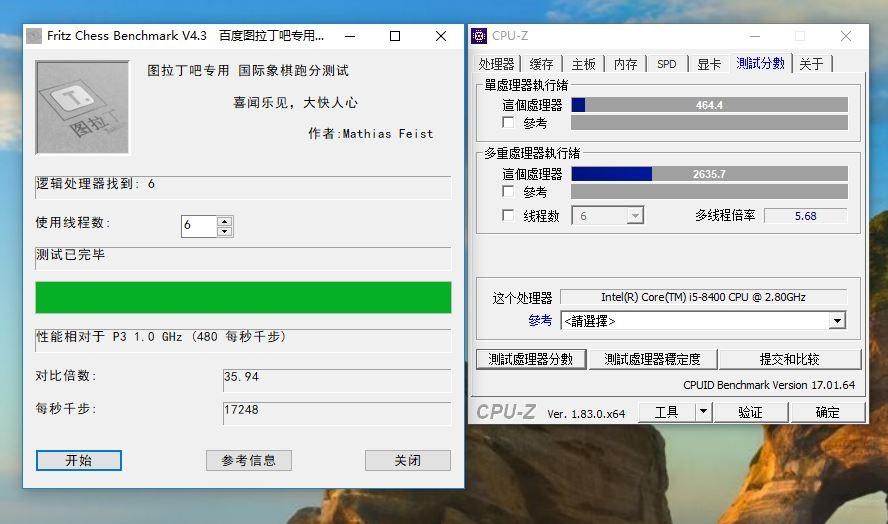Switch to the SPD tab

click(667, 64)
